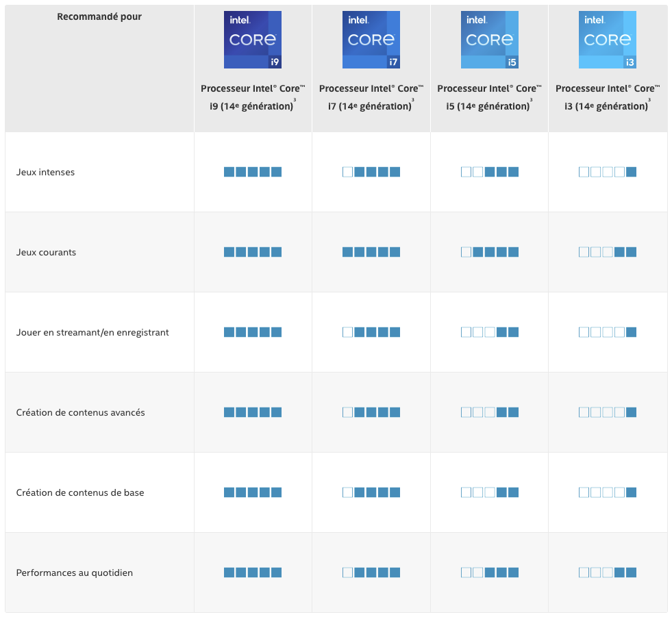Click i7 rating bar for contenus avancés
Image resolution: width=672 pixels, height=617 pixels.
tap(371, 412)
